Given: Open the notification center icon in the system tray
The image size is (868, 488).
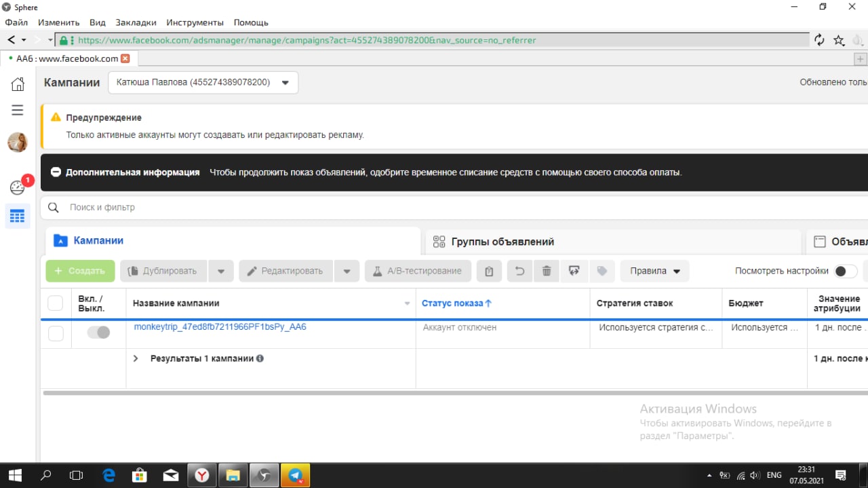Looking at the screenshot, I should 840,475.
